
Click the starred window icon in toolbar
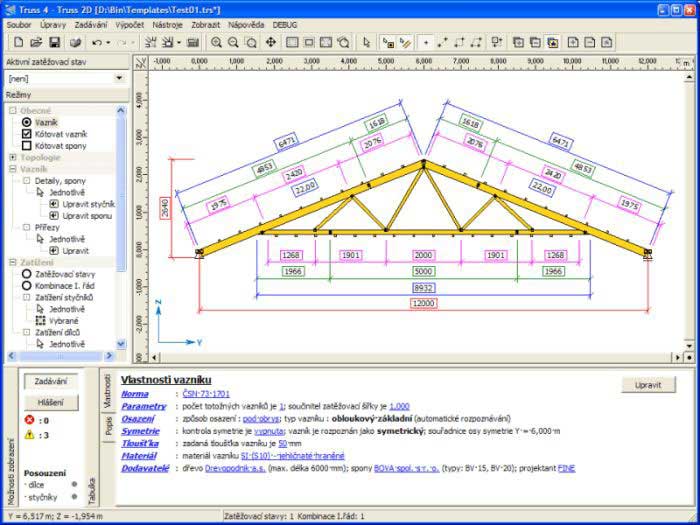[x=553, y=42]
